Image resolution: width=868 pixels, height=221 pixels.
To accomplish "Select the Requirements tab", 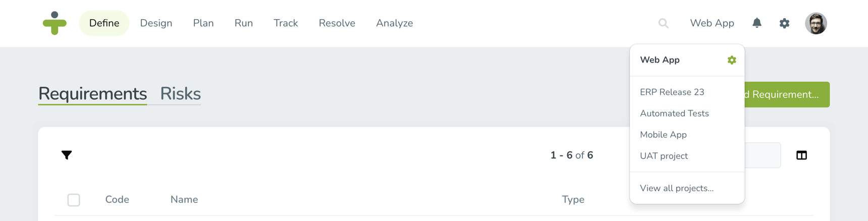I will click(x=92, y=94).
